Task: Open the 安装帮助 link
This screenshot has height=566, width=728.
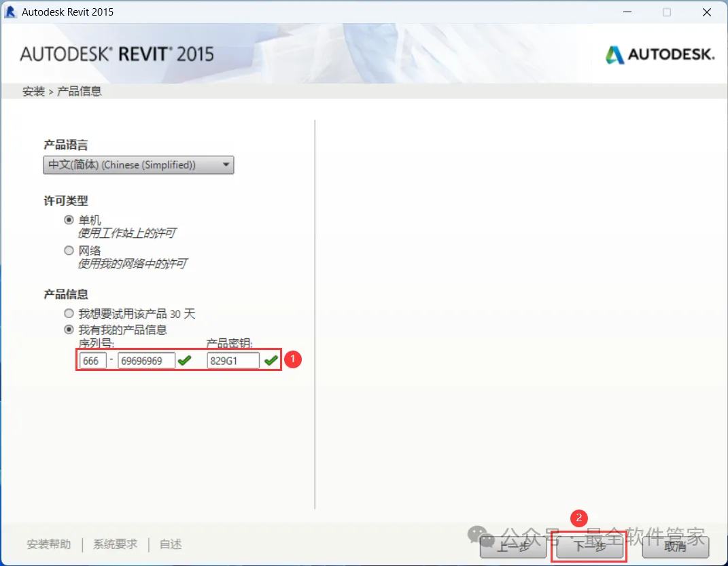Action: tap(49, 544)
